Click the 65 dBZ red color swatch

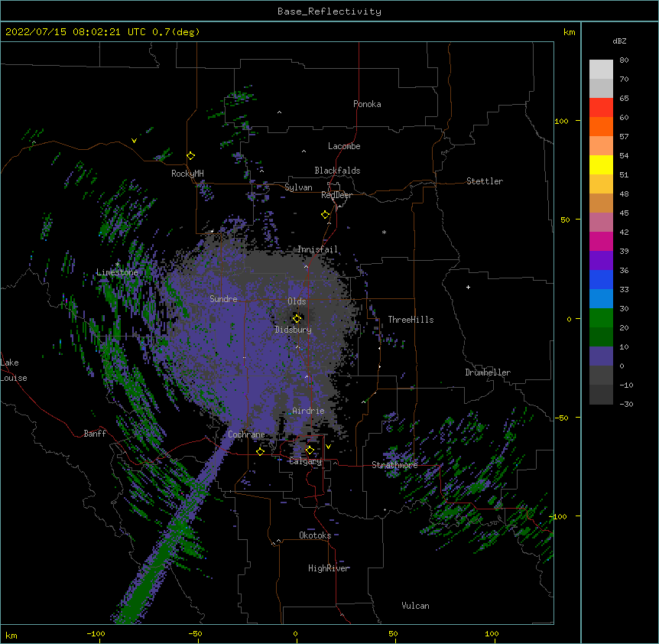click(x=601, y=107)
